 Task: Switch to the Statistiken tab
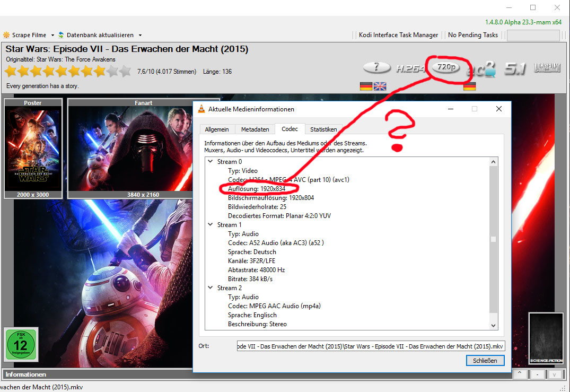point(323,129)
